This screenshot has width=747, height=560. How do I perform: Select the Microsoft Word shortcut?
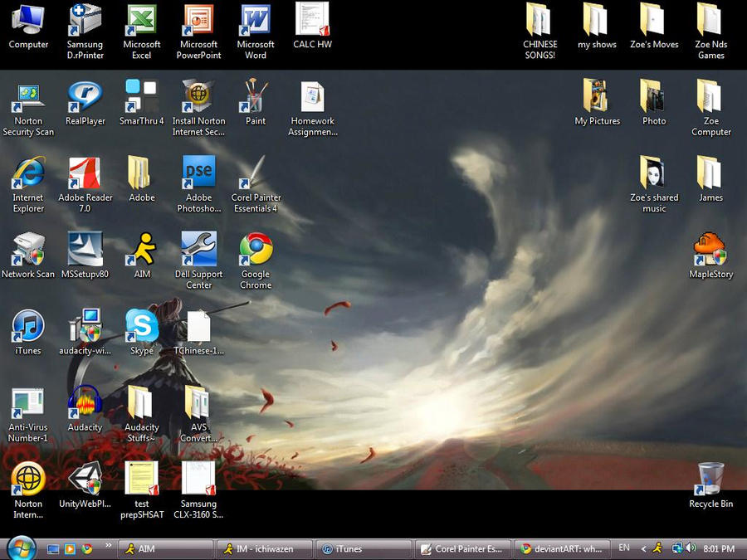(256, 31)
